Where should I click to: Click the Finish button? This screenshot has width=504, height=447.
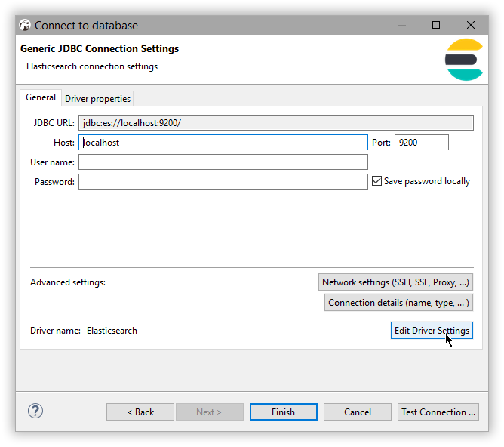click(x=283, y=412)
